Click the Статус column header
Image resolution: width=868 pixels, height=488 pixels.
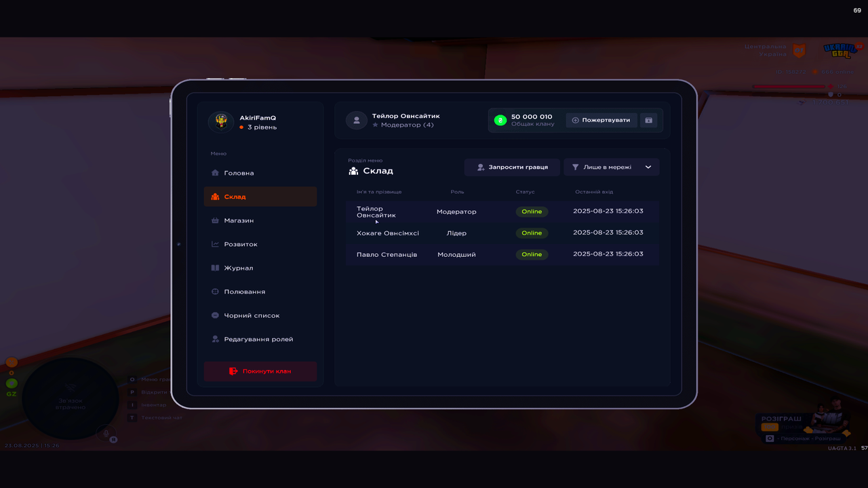[x=525, y=192]
